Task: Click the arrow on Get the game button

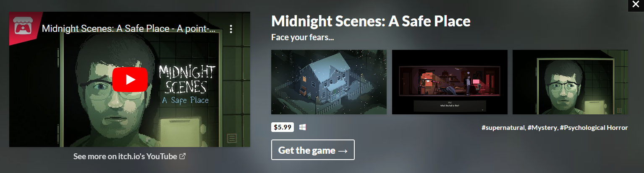Action: [343, 150]
